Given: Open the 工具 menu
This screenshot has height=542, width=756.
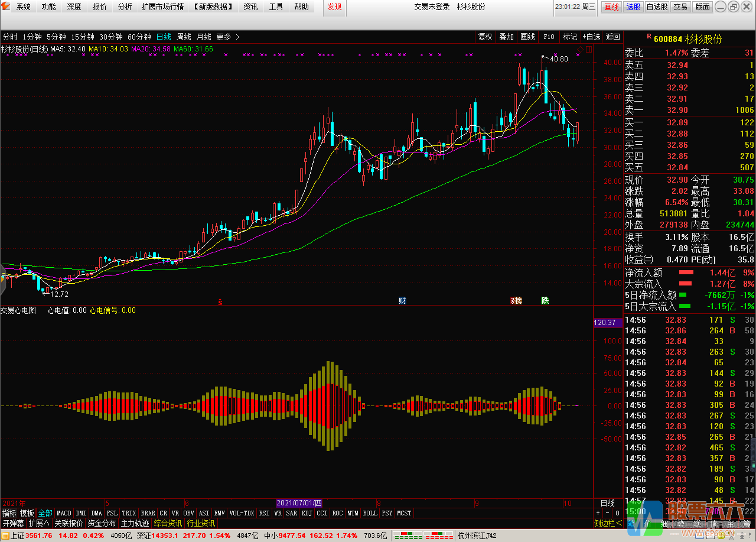Looking at the screenshot, I should [276, 7].
